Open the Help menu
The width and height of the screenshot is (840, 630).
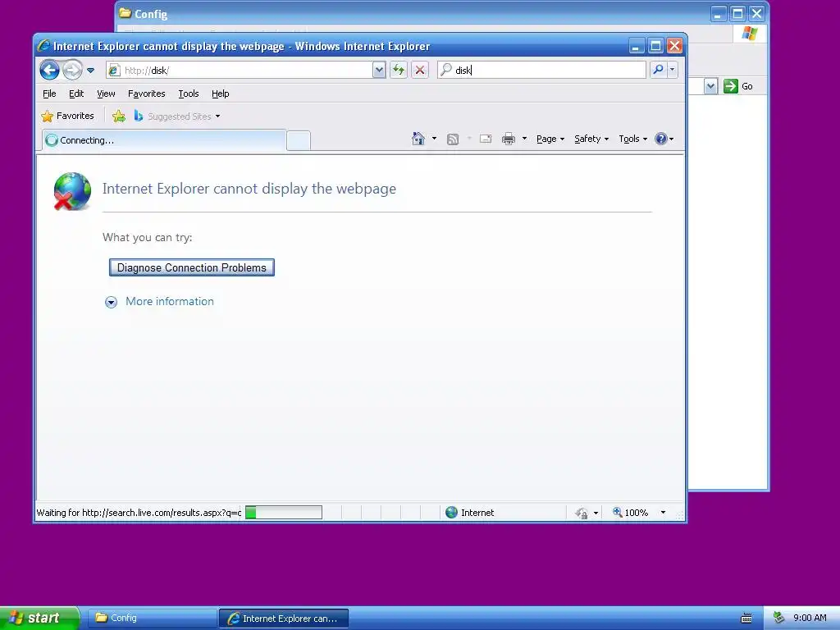[x=220, y=94]
